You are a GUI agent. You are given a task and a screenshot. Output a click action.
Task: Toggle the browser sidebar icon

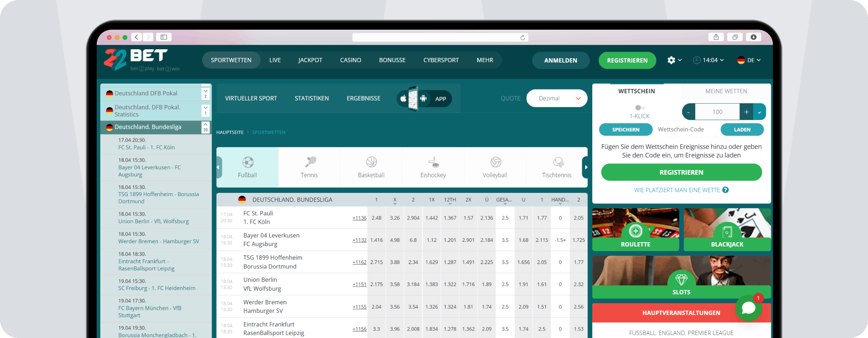coord(164,37)
